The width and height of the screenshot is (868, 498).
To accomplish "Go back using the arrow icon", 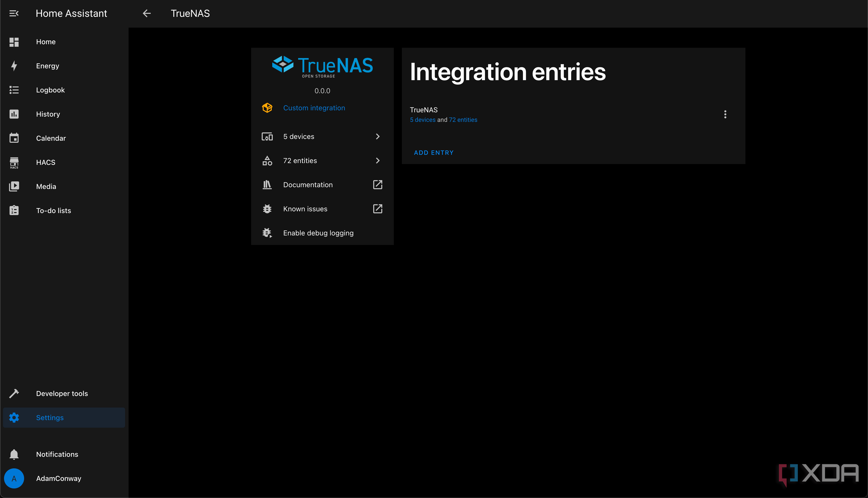I will (147, 13).
